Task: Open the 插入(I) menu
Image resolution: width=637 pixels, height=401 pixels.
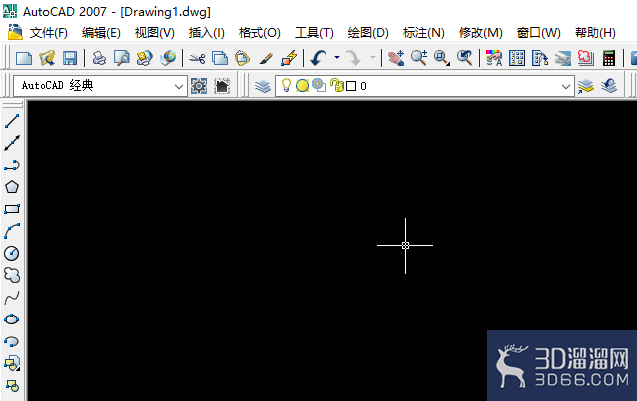Action: click(206, 33)
